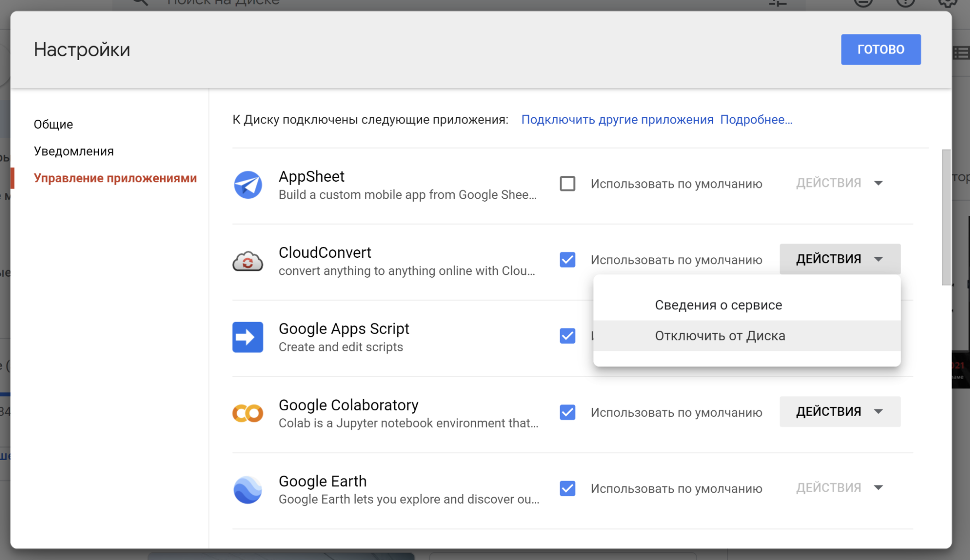The height and width of the screenshot is (560, 970).
Task: Click the AppSheet paper plane icon
Action: [247, 185]
